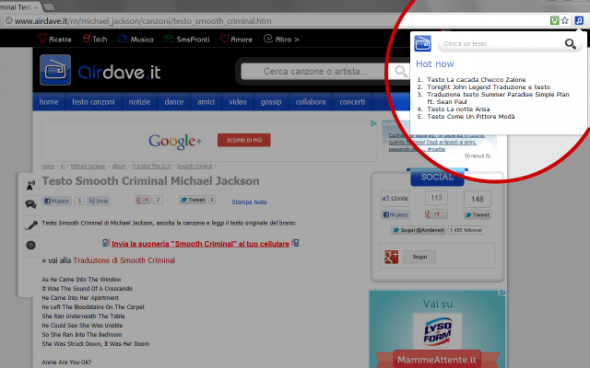Open the Airdave.it site logo
Screen dimensions: 590x368
pos(100,70)
